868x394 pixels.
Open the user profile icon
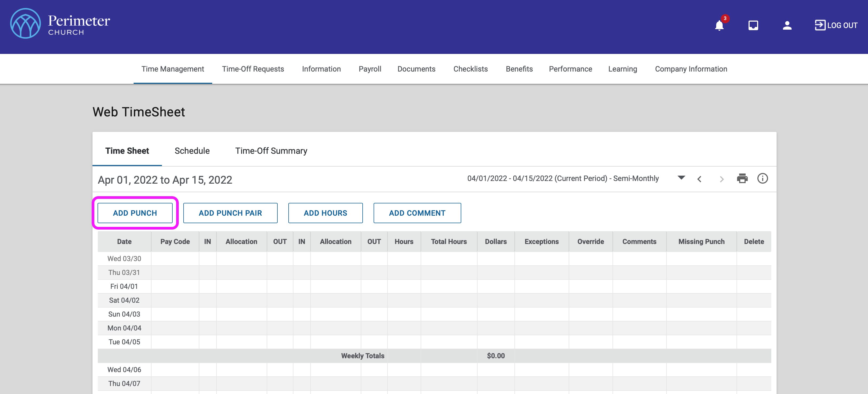click(x=787, y=25)
